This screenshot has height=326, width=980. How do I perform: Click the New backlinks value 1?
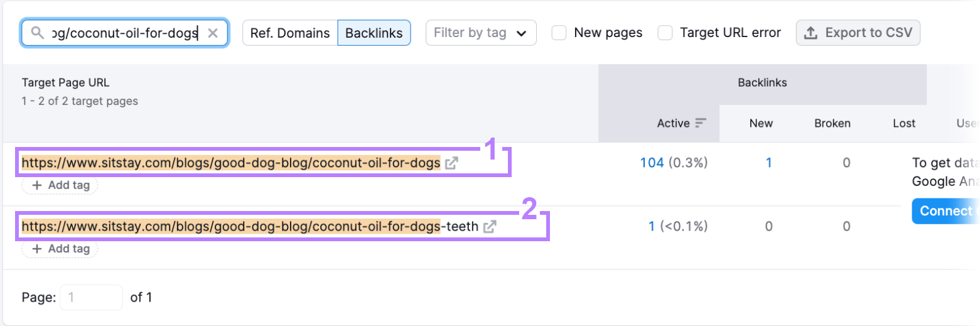[768, 163]
